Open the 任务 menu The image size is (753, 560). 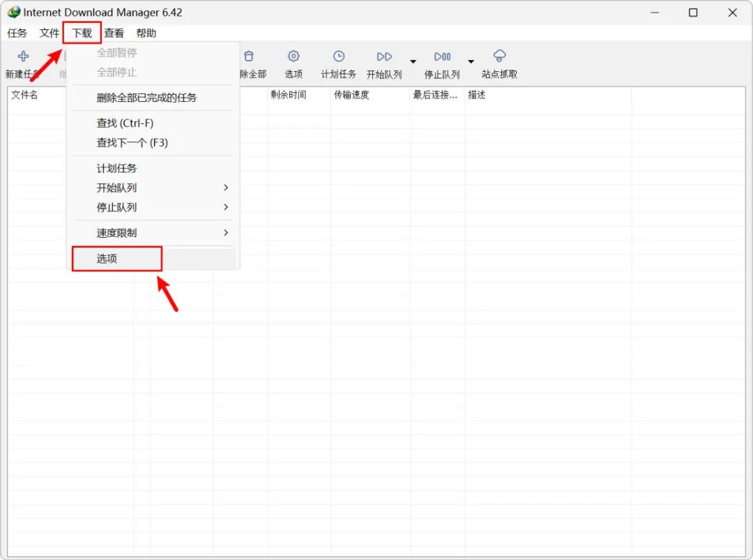click(x=17, y=33)
